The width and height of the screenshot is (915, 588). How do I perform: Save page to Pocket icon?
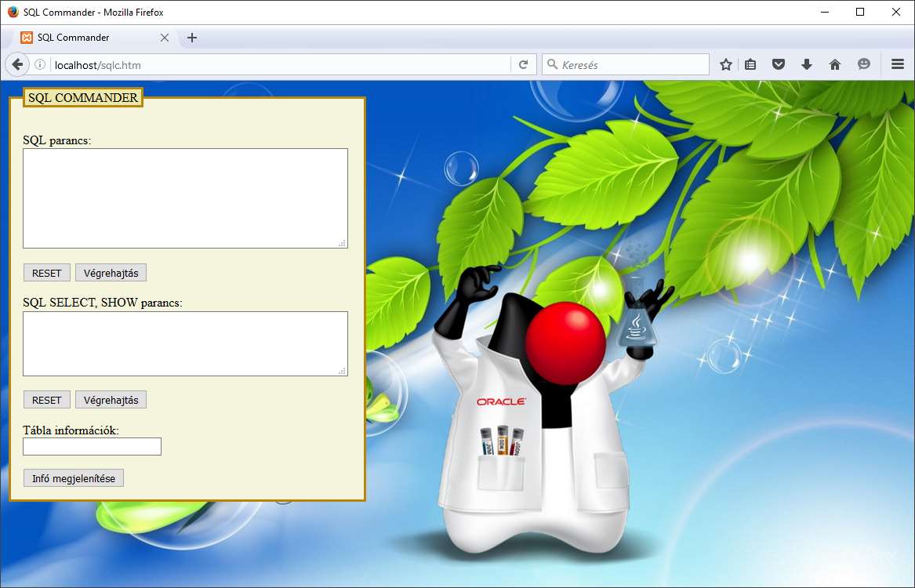[x=779, y=65]
